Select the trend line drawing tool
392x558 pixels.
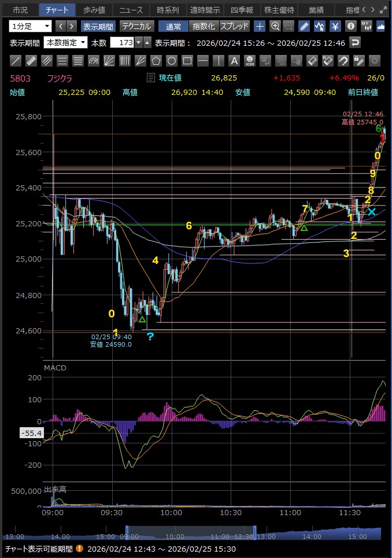16,60
